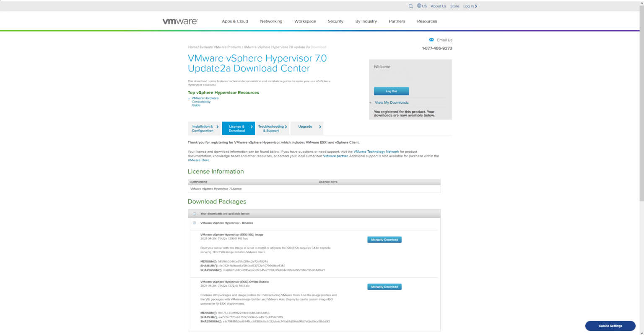This screenshot has height=335, width=644.
Task: Click the 'Download Packages' heading
Action: coord(217,202)
